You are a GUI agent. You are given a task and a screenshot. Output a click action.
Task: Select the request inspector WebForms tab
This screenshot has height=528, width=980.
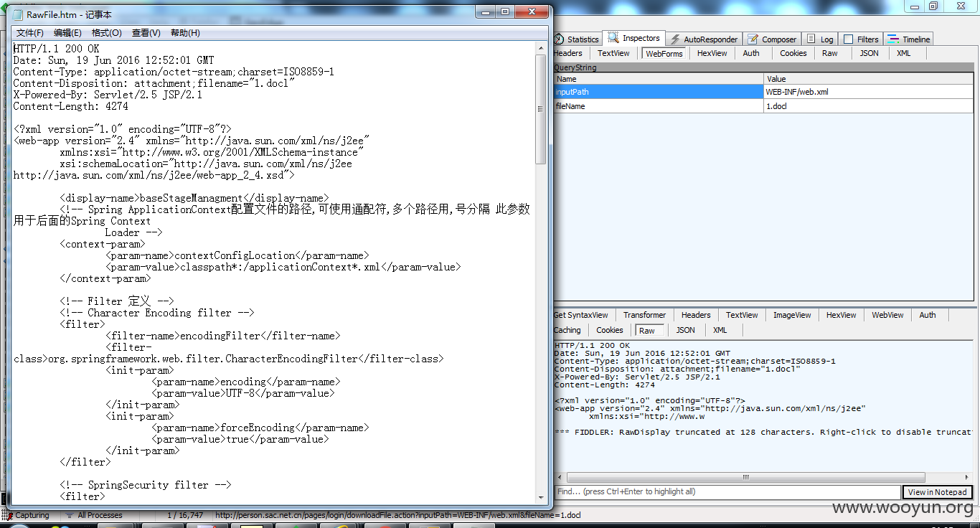tap(664, 54)
